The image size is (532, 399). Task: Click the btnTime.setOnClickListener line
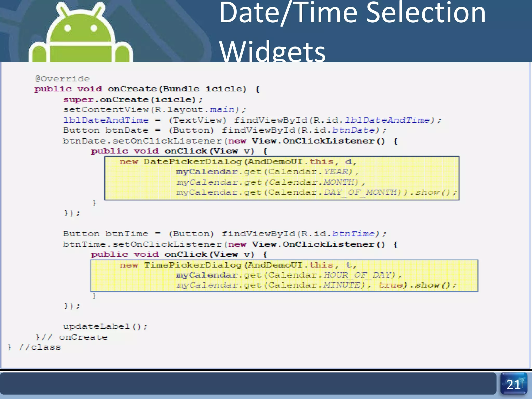click(x=230, y=244)
